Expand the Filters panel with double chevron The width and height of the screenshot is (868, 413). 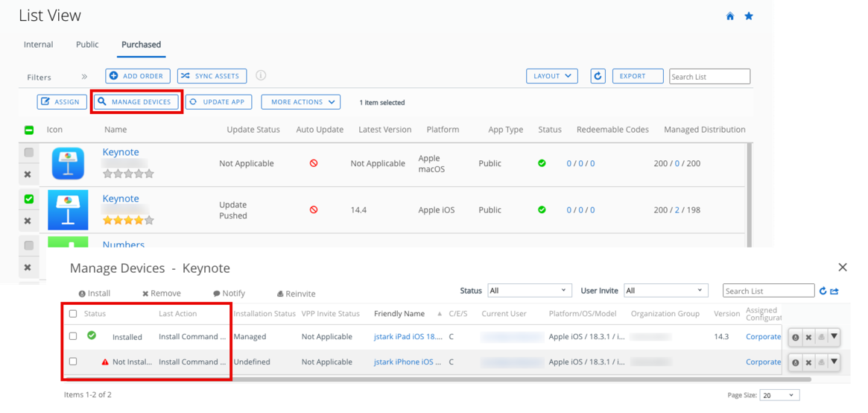[84, 77]
